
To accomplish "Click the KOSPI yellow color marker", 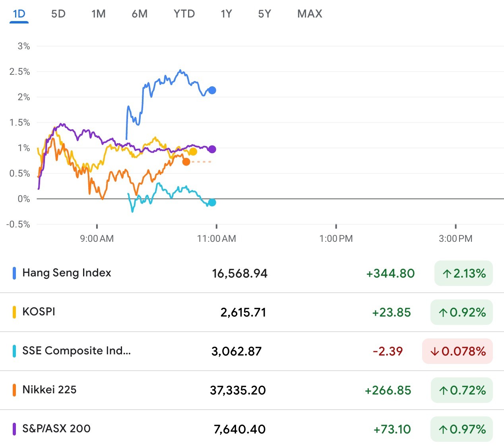I will pos(14,312).
